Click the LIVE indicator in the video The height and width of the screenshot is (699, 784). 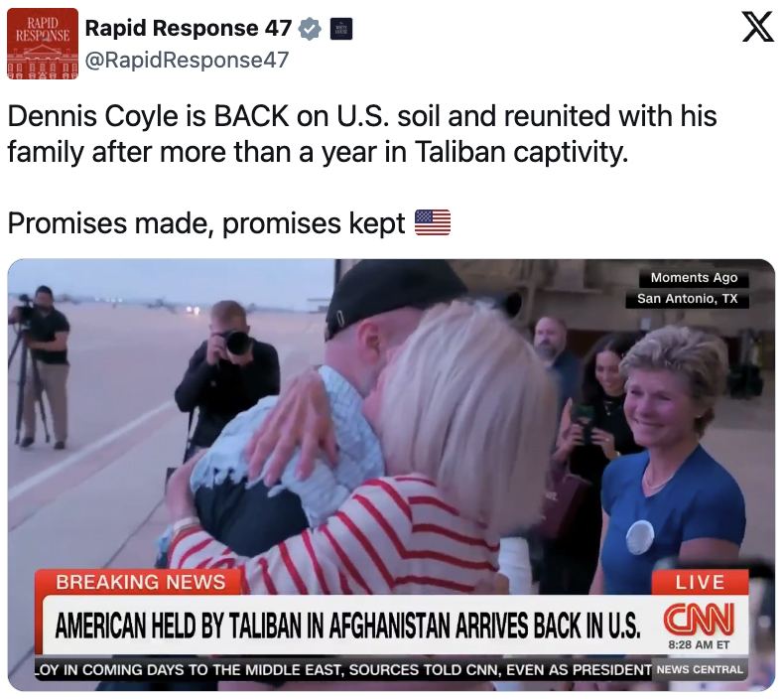pyautogui.click(x=700, y=583)
